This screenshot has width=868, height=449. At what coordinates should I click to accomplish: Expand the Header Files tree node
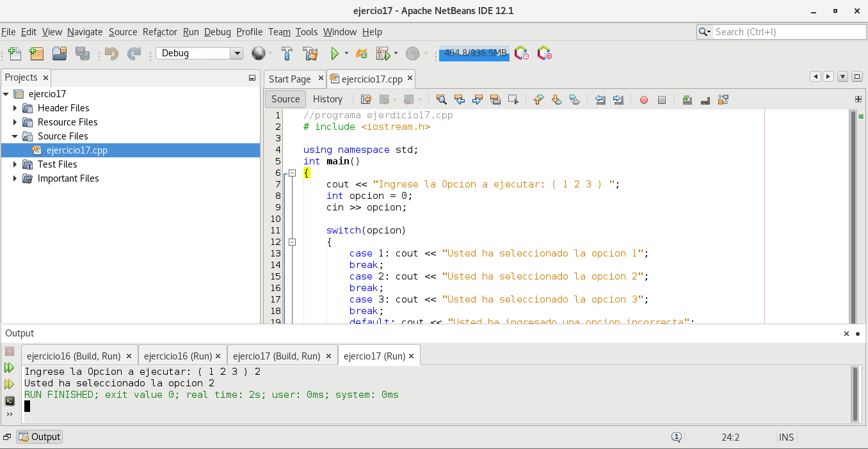15,108
